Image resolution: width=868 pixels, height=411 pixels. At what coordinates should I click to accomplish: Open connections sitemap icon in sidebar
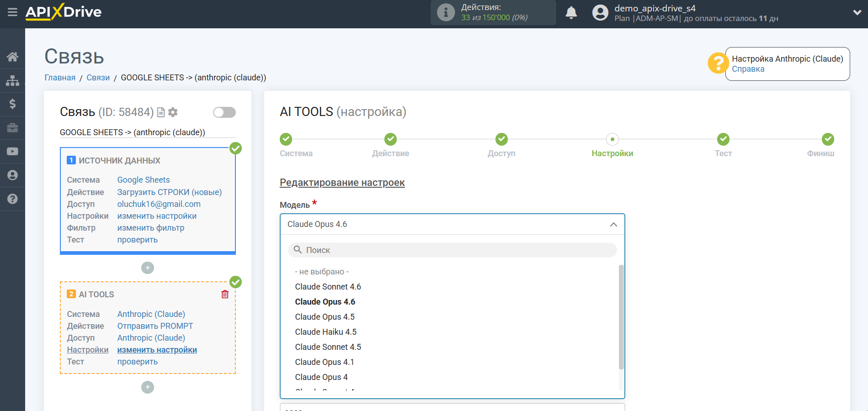click(x=12, y=80)
